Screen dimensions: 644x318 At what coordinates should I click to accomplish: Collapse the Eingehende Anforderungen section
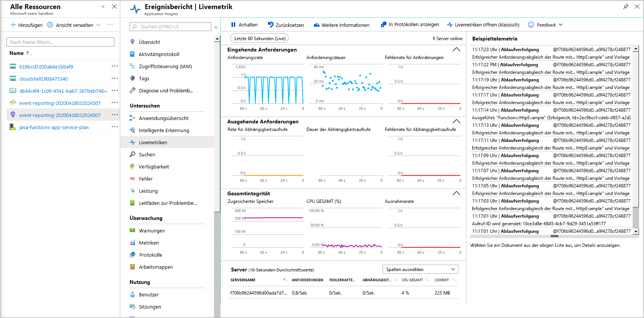click(x=456, y=50)
